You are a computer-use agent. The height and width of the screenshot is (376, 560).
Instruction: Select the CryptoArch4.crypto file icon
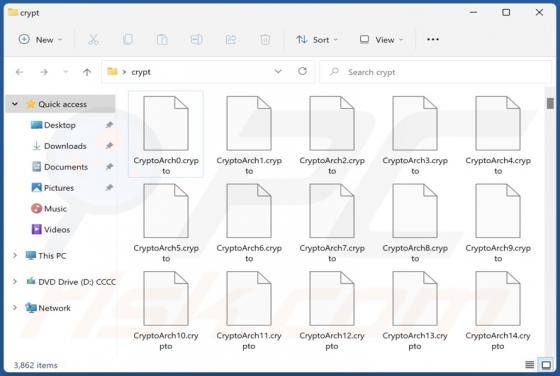498,123
